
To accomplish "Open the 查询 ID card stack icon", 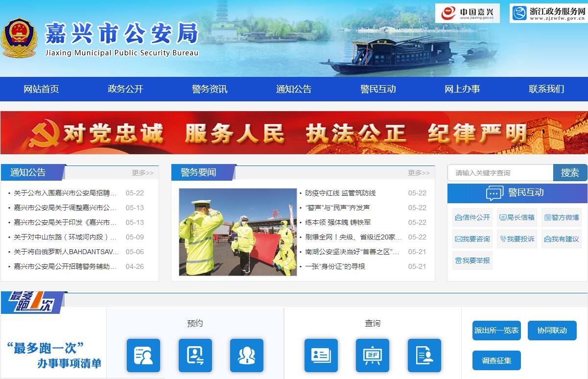I will (x=321, y=355).
